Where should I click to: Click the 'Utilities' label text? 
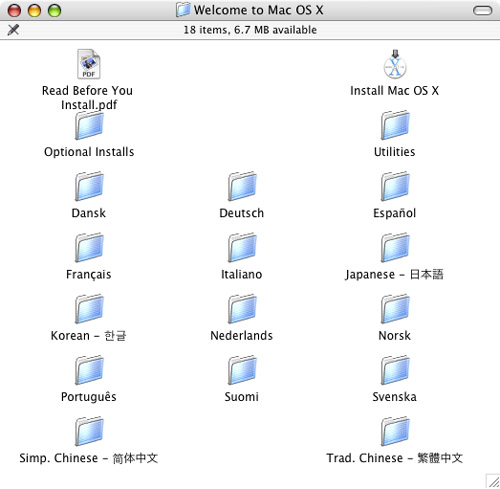pyautogui.click(x=394, y=152)
